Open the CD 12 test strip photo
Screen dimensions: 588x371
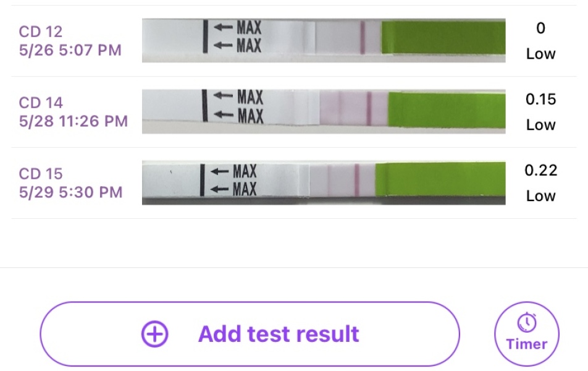[x=324, y=40]
